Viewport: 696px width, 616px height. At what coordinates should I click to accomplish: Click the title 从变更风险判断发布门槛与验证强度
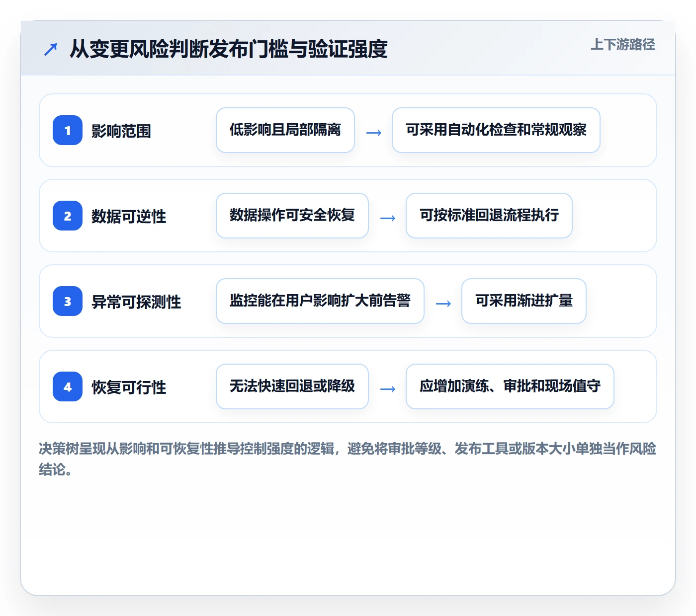[228, 49]
